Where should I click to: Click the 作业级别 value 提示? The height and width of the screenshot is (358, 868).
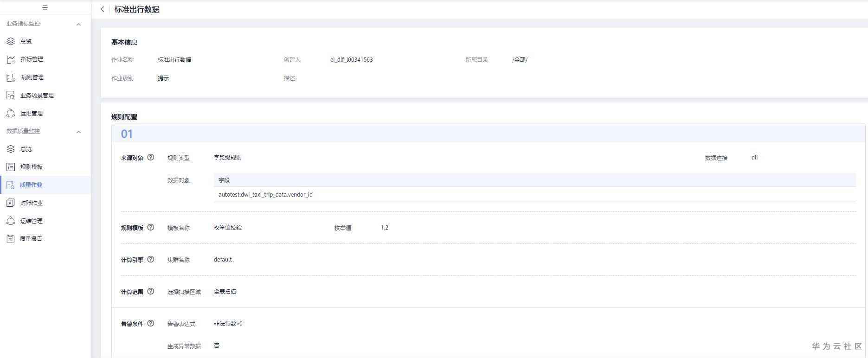(x=163, y=78)
